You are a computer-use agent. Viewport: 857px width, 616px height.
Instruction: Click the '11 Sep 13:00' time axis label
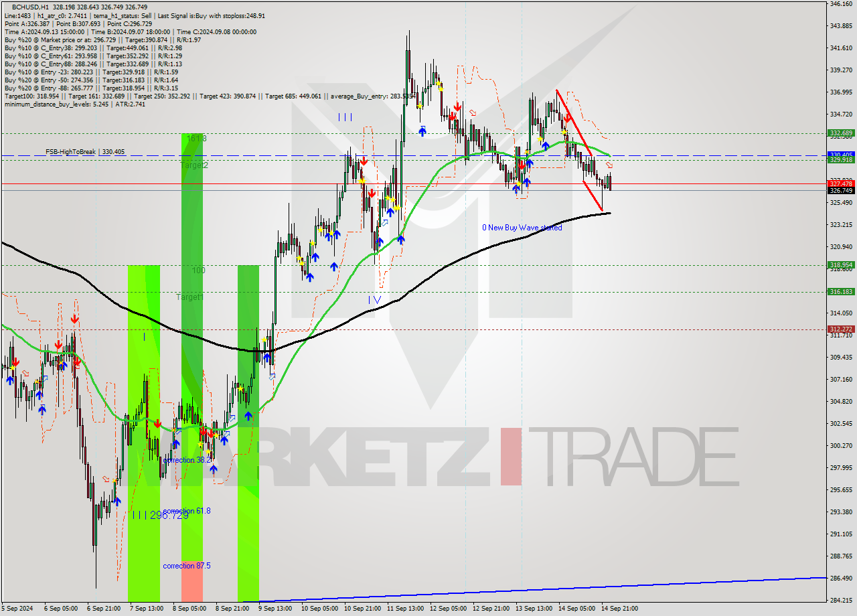pyautogui.click(x=405, y=609)
